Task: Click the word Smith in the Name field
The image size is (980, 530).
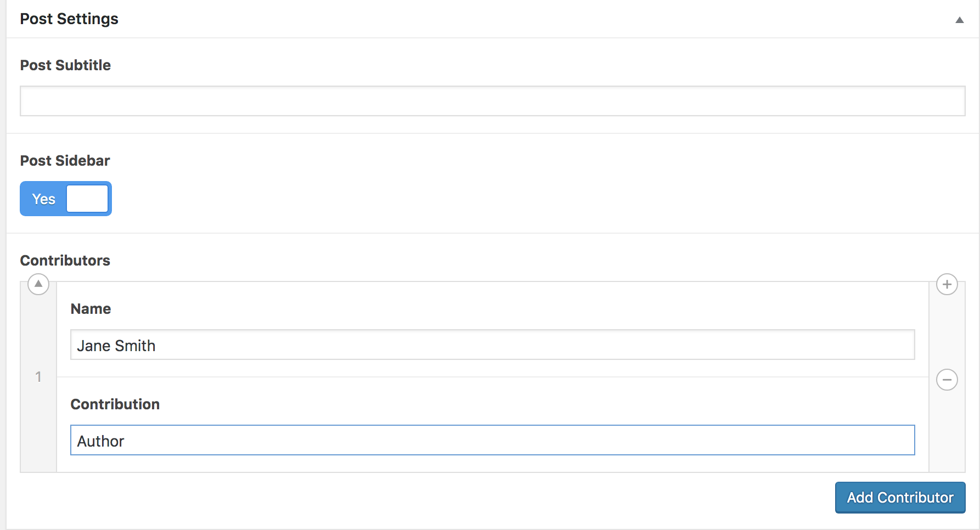Action: pyautogui.click(x=136, y=346)
